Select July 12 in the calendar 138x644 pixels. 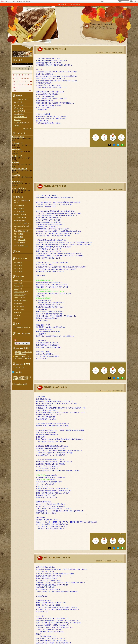pos(22,78)
